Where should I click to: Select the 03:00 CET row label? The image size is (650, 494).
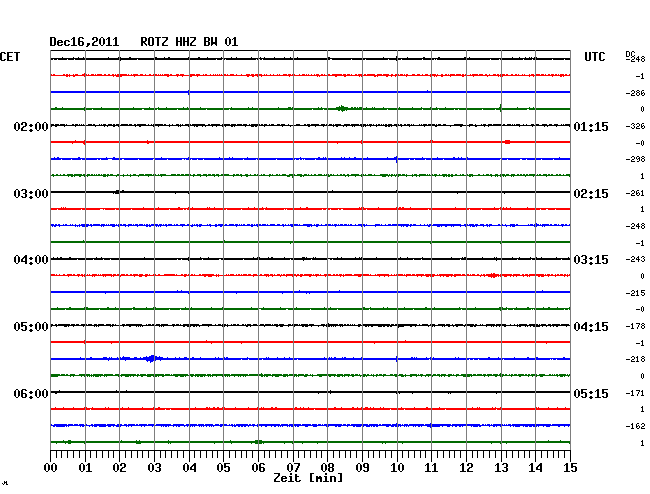31,194
